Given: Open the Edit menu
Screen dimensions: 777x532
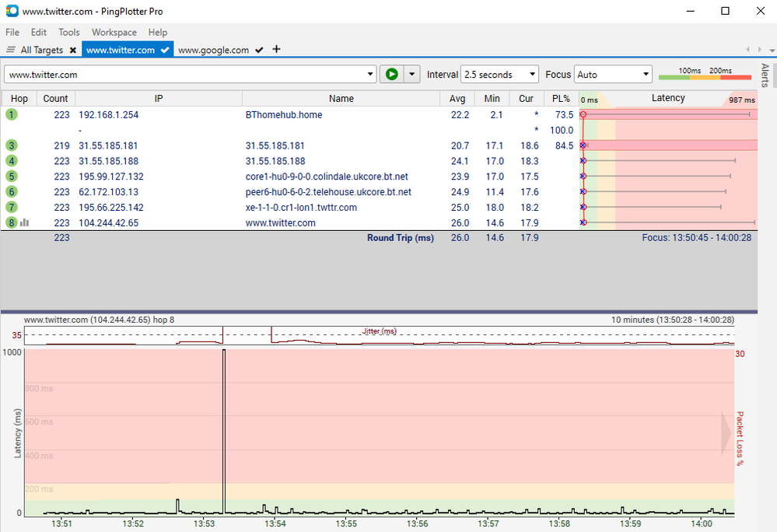Looking at the screenshot, I should [39, 32].
